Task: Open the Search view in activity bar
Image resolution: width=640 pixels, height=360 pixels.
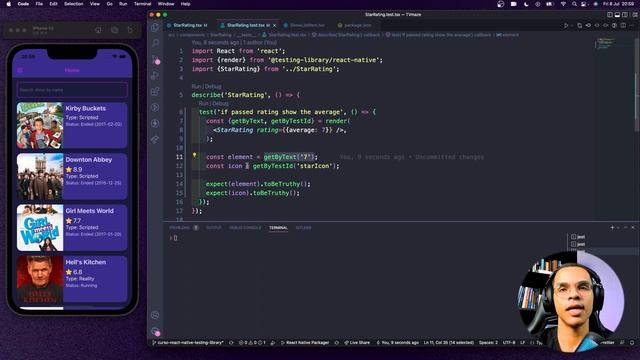Action: [x=155, y=43]
